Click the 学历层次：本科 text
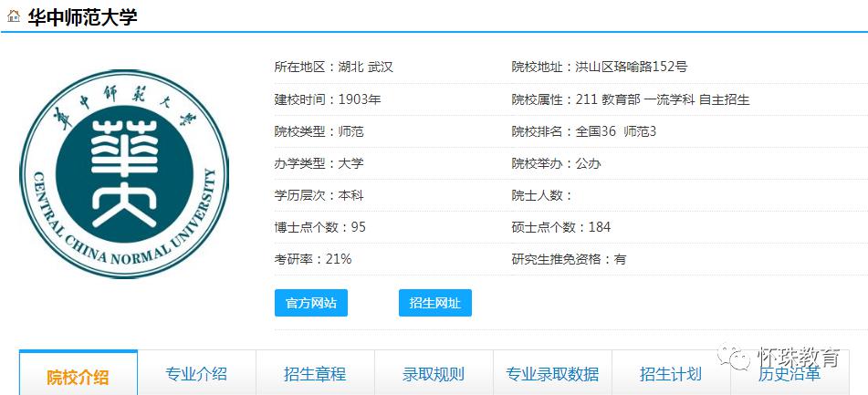 319,195
